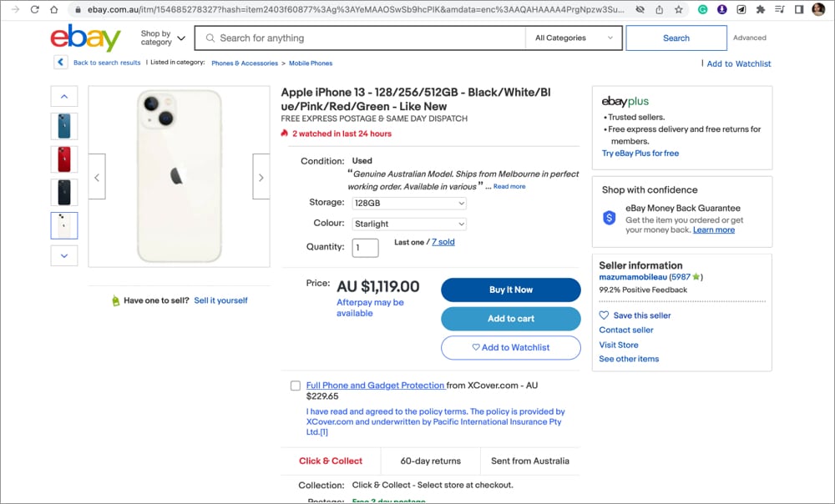
Task: Select the Click & Collect tab
Action: coord(330,461)
